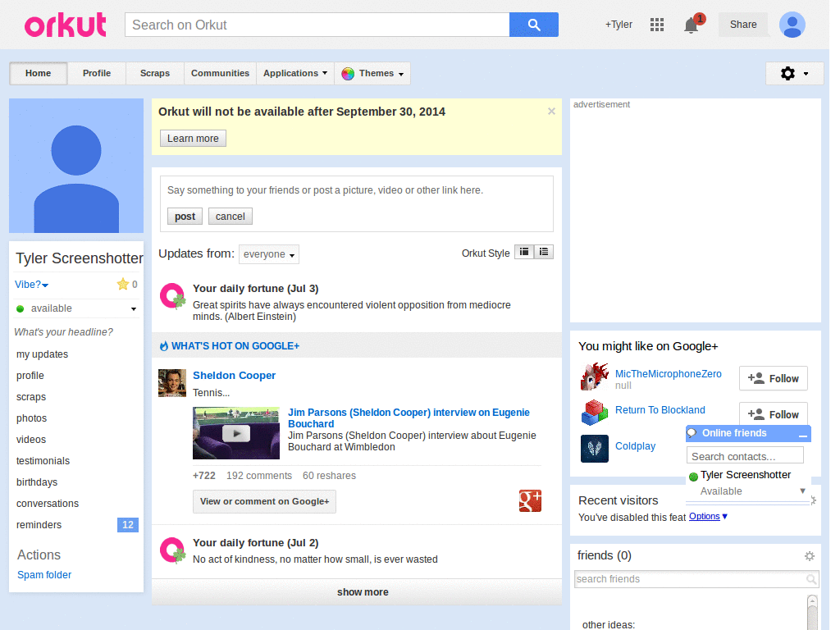This screenshot has height=630, width=840.
Task: Open the Scraps tab
Action: click(x=155, y=73)
